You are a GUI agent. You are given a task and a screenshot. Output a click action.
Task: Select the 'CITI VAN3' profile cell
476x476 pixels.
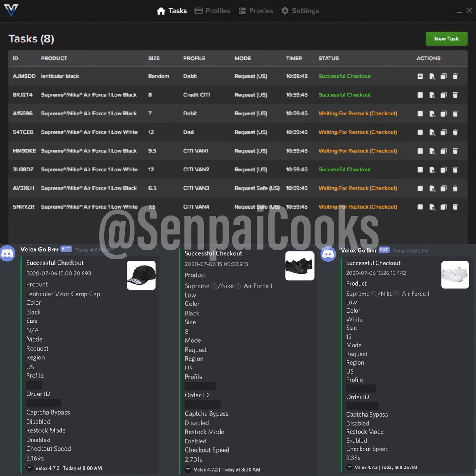tap(196, 188)
